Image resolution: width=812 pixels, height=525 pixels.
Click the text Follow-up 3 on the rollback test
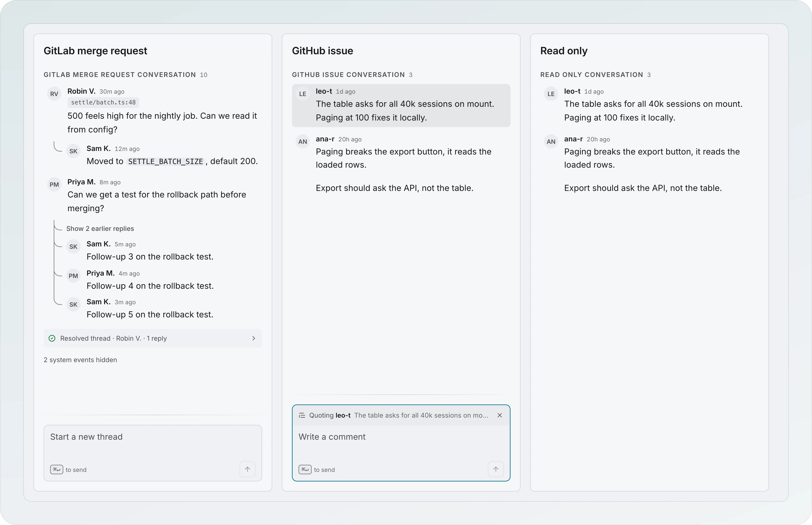(x=150, y=257)
